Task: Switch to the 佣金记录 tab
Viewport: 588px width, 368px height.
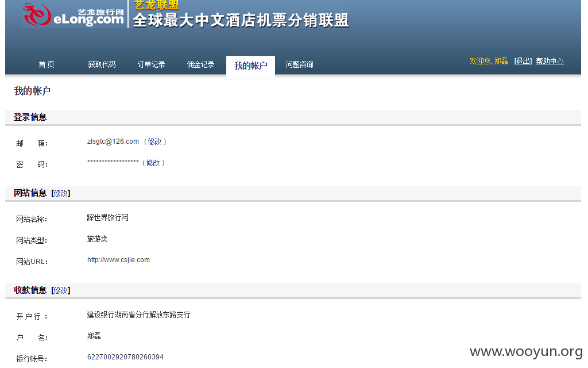Action: [x=200, y=64]
